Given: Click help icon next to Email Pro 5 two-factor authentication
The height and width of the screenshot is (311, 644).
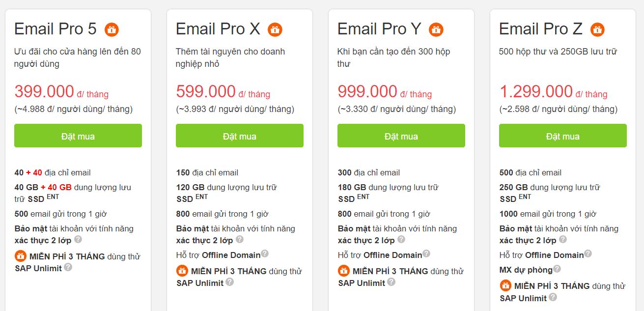Looking at the screenshot, I should click(78, 240).
